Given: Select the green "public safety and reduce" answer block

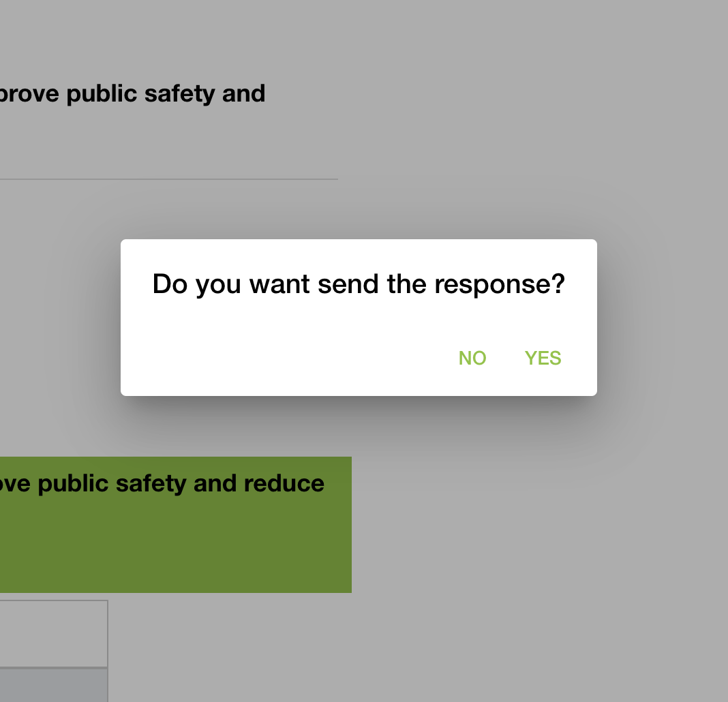Looking at the screenshot, I should 175,524.
